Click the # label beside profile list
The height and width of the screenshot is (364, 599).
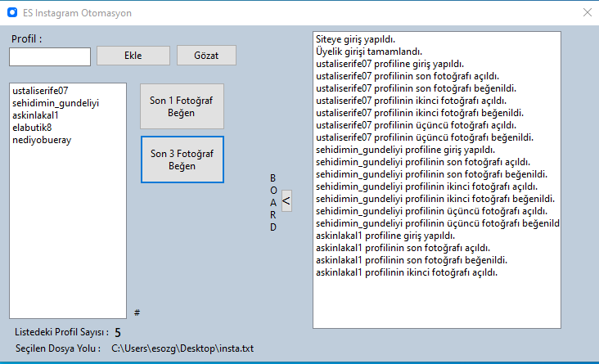coord(137,312)
